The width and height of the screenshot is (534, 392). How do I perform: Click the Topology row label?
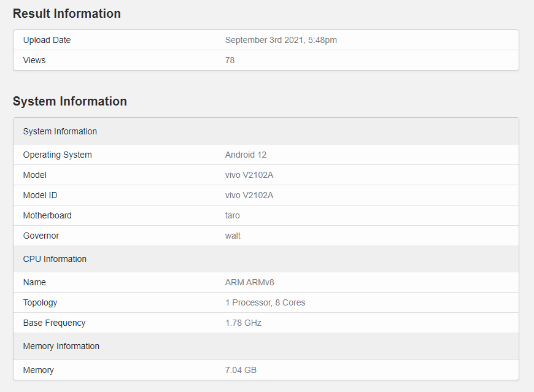40,303
